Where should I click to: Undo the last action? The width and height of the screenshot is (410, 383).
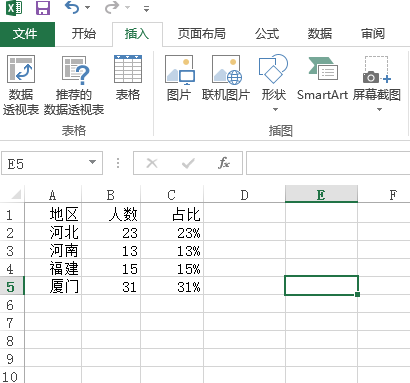click(x=72, y=7)
